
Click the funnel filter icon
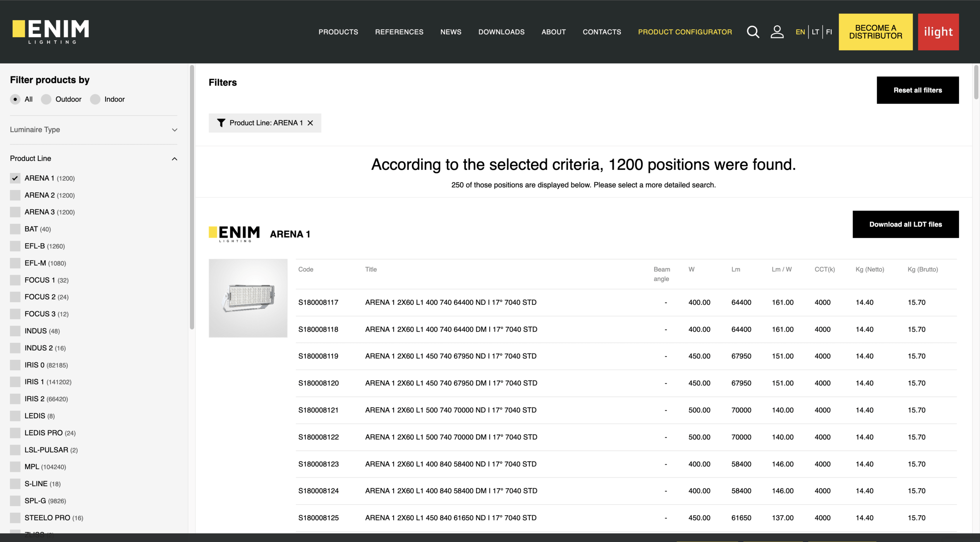[x=221, y=123]
